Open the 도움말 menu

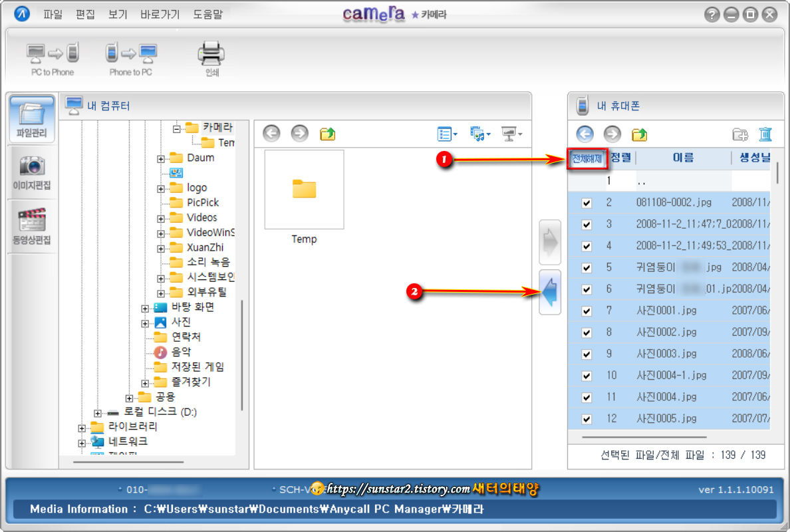[207, 14]
